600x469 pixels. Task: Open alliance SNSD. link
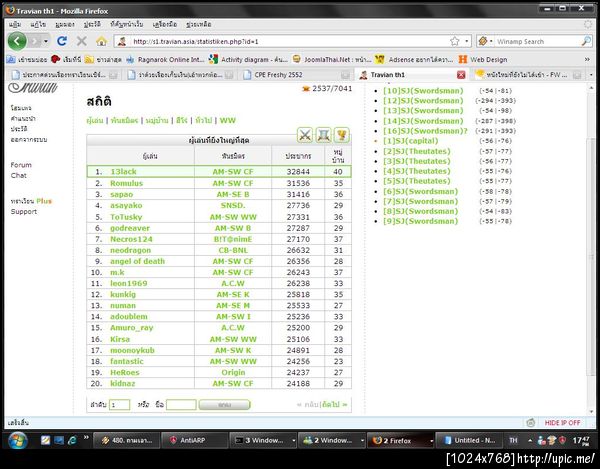[233, 205]
